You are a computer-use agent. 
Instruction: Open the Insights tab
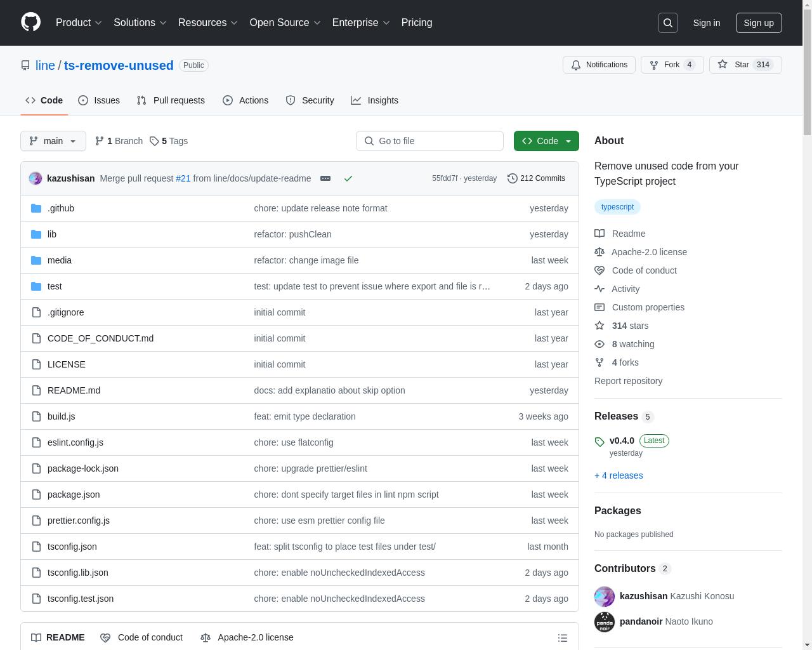click(374, 100)
